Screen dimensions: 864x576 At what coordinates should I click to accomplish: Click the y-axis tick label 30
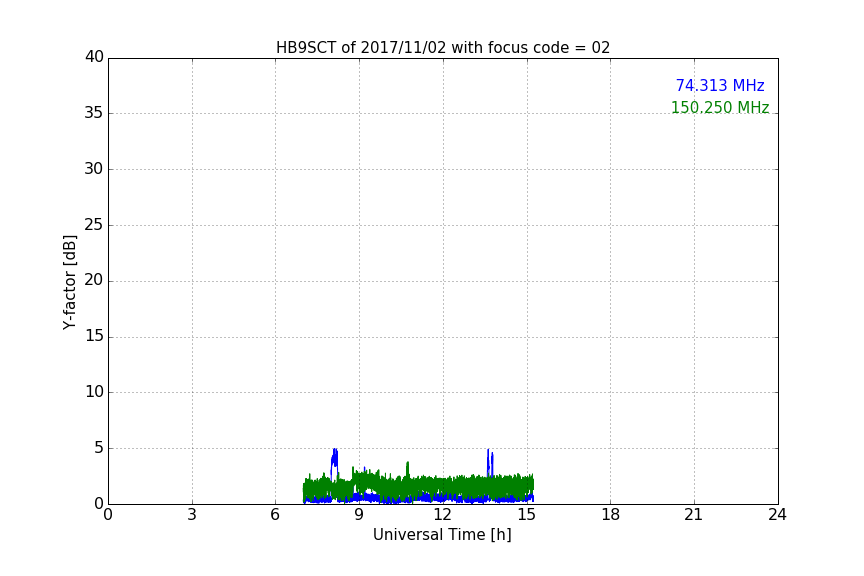pos(94,169)
